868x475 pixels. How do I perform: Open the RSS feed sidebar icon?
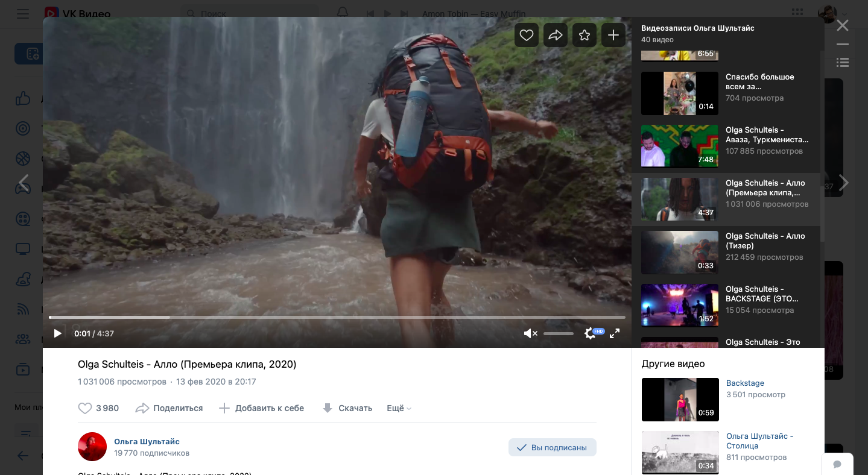coord(23,309)
